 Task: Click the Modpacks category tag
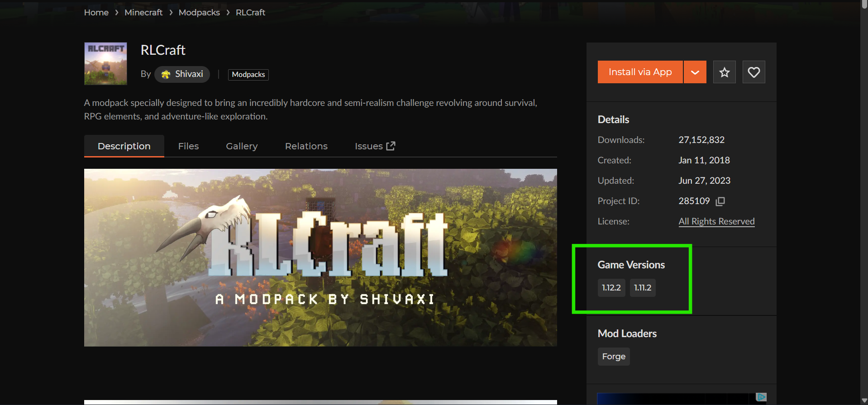[x=248, y=75]
